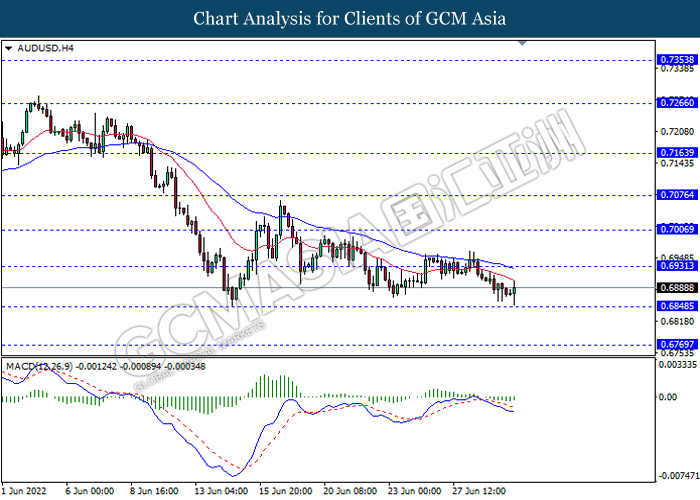Screen dimensions: 700x500
Task: Select the 0.70069 price level label
Action: [677, 229]
